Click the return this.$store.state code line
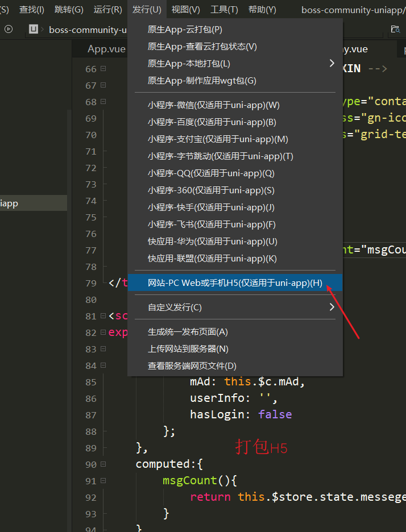 pyautogui.click(x=298, y=497)
